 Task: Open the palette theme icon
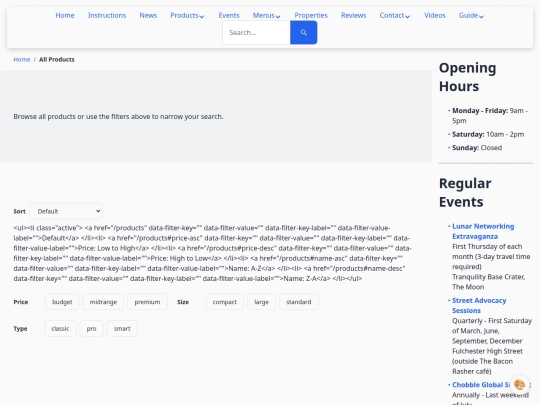pos(519,384)
